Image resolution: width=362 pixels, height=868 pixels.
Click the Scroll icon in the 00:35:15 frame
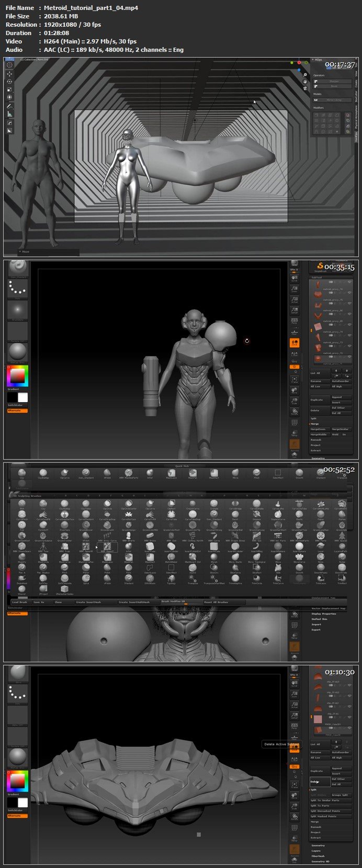294,279
